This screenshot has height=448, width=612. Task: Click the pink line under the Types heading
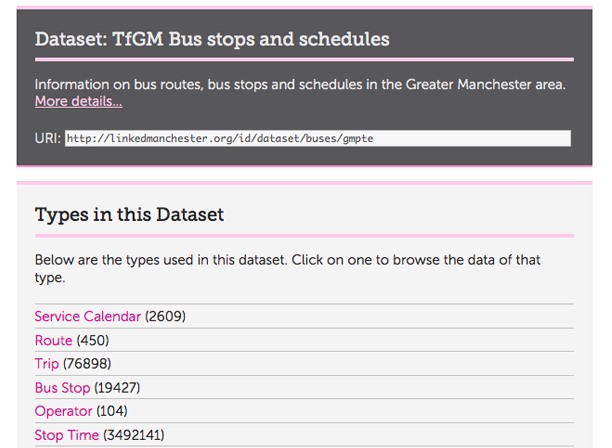coord(304,235)
